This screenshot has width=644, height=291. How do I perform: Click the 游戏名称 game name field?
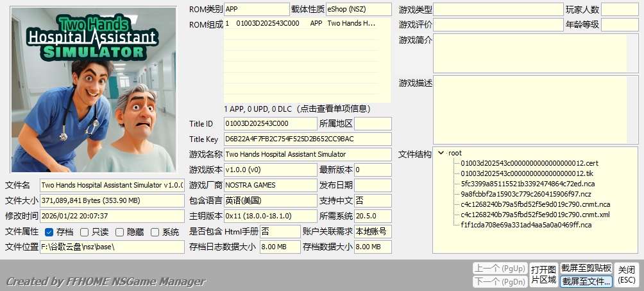(307, 154)
